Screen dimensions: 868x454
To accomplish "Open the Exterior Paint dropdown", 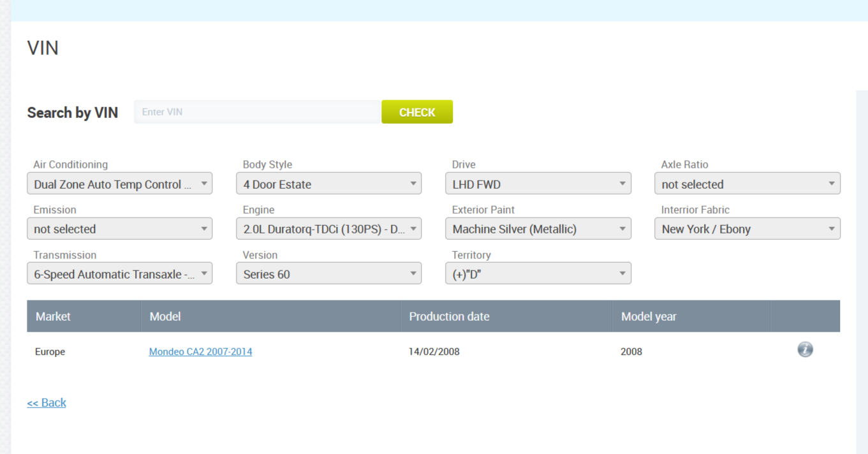I will tap(538, 229).
